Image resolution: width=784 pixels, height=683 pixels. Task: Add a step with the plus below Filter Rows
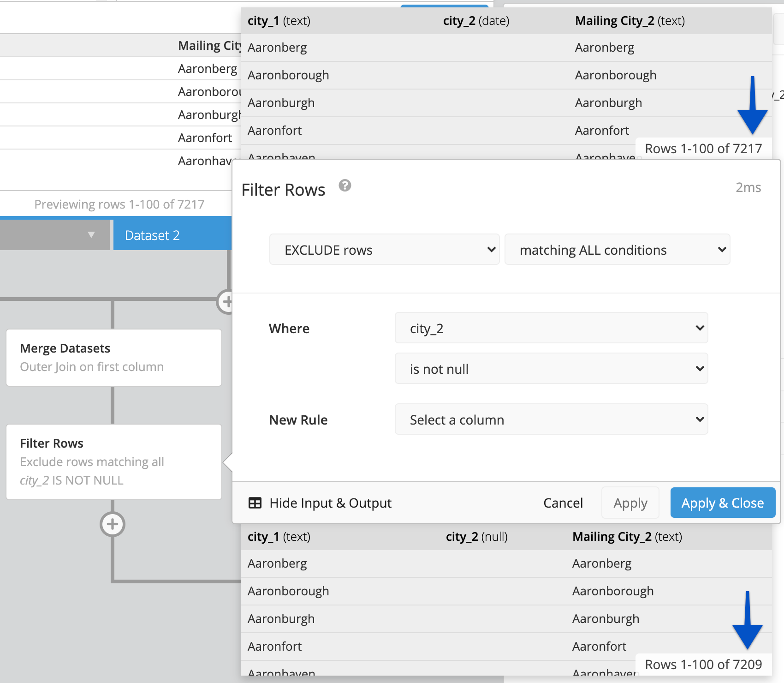[x=113, y=524]
